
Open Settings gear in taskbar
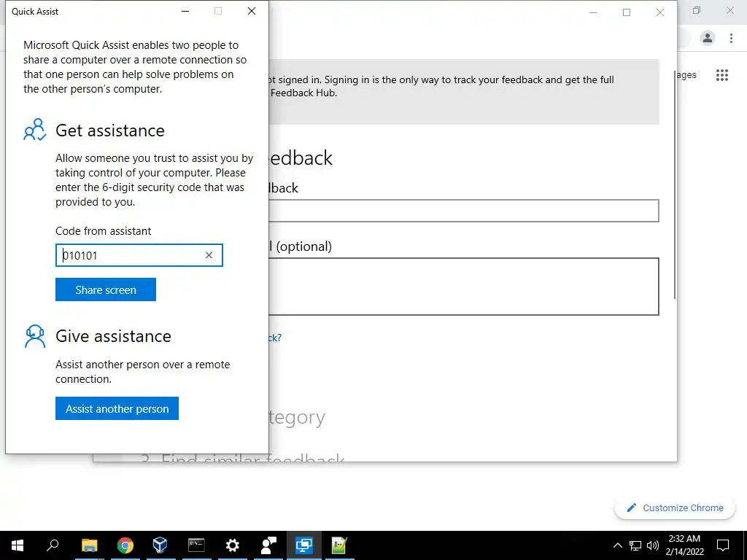click(233, 545)
